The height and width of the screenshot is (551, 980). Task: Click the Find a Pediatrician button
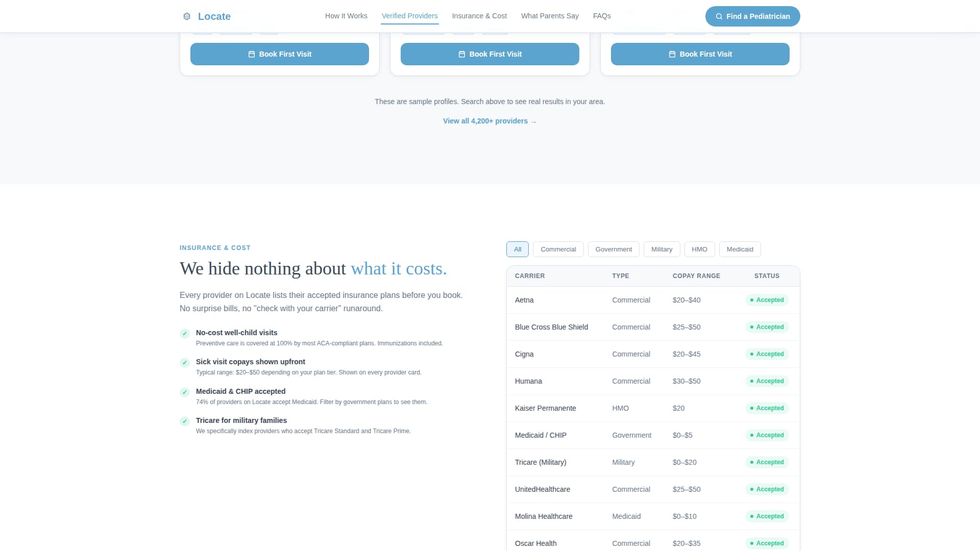752,16
